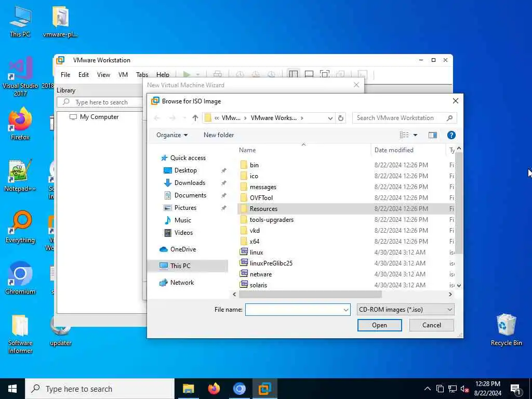Open the Recycle Bin desktop icon
Viewport: 532px width, 399px height.
coord(506,330)
